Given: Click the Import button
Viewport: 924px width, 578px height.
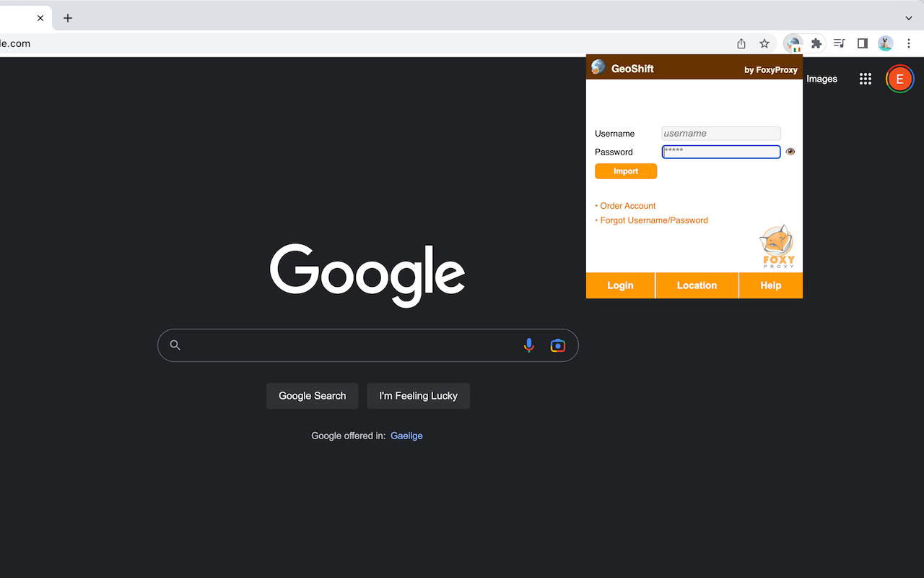Looking at the screenshot, I should click(x=625, y=171).
